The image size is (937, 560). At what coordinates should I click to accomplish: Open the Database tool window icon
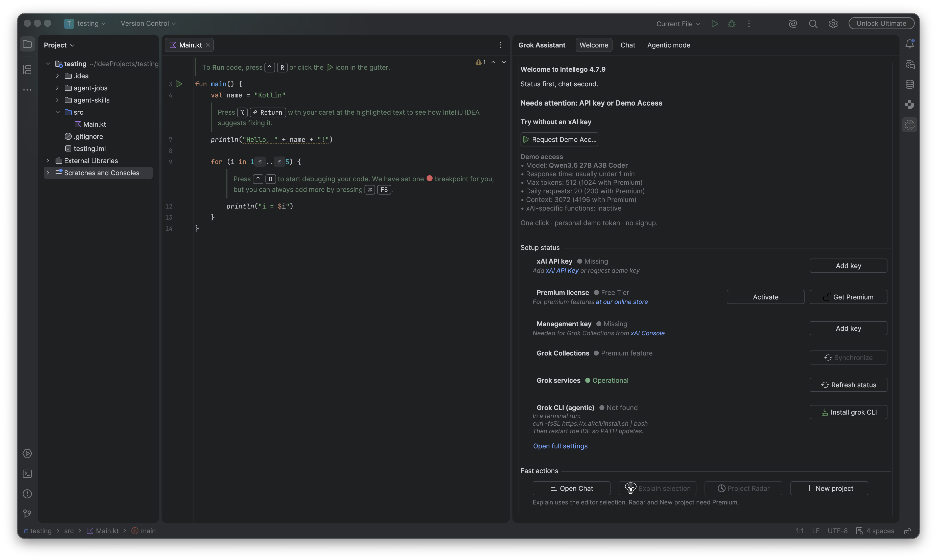(x=909, y=84)
